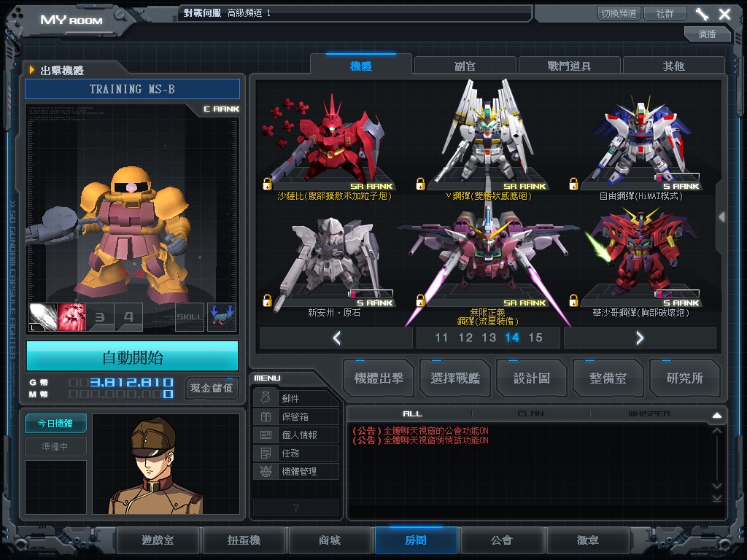
Task: Click the 今日機體 button
Action: coord(55,424)
